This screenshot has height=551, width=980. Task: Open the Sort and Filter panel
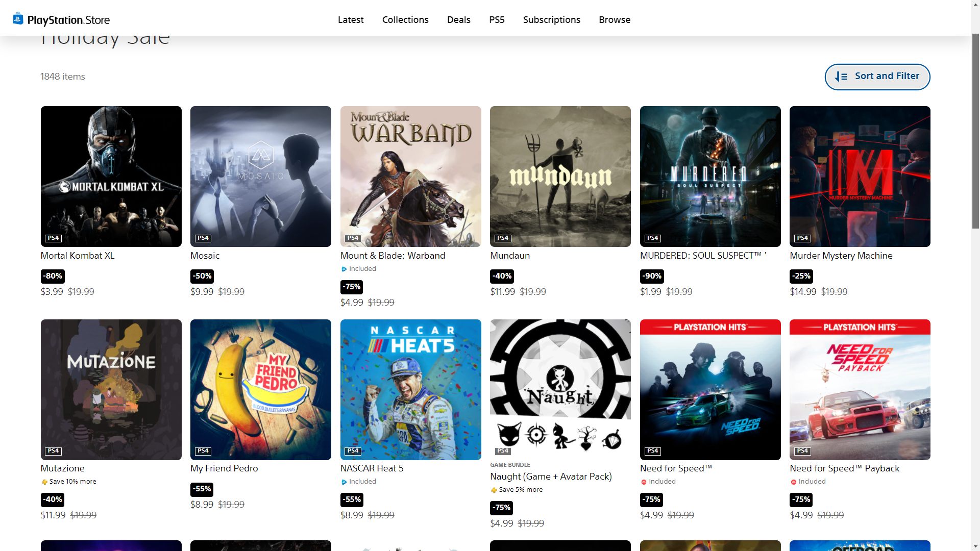(877, 77)
